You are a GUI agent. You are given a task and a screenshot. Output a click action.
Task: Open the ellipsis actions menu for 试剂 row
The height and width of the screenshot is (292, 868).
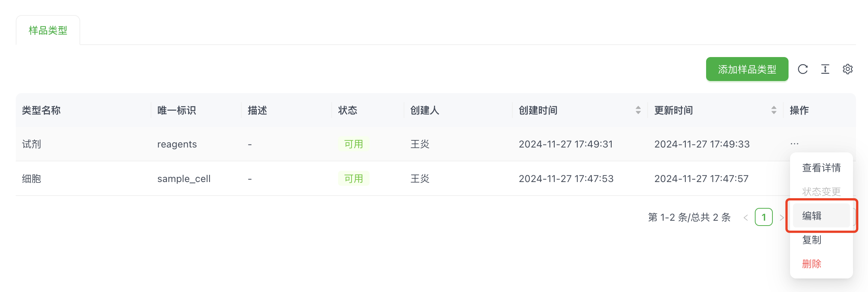coord(794,144)
